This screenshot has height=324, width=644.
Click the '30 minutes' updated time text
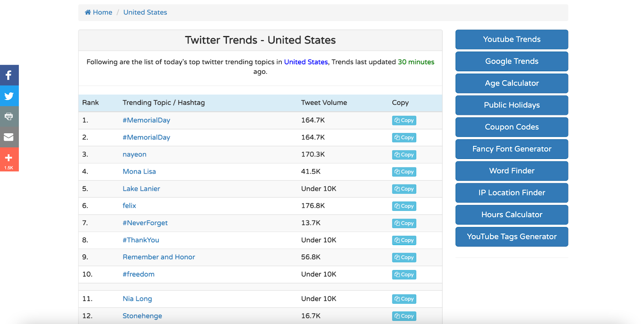[416, 62]
